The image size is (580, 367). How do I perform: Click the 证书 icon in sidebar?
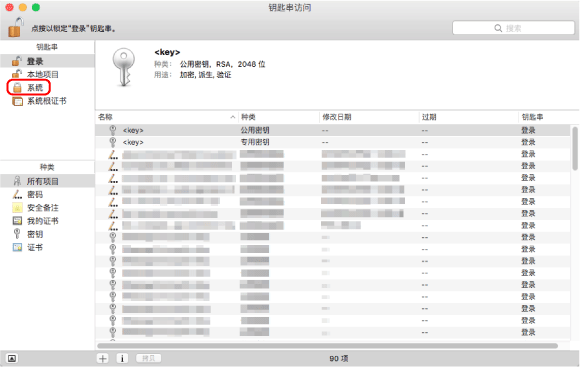(x=17, y=247)
